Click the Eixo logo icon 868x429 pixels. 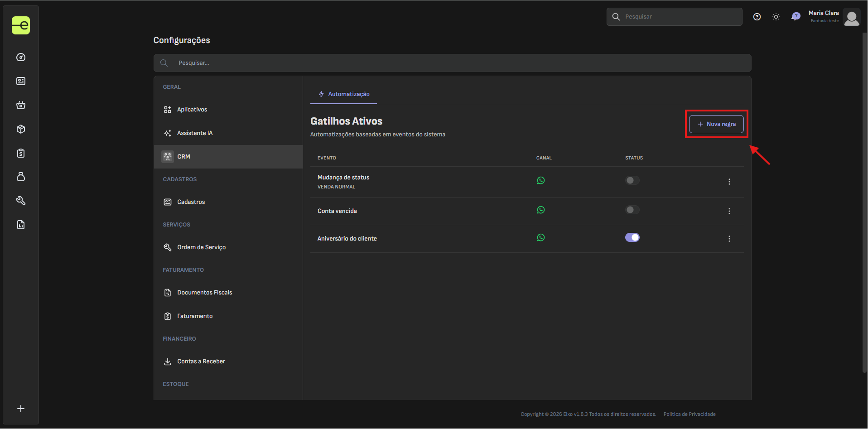point(21,25)
